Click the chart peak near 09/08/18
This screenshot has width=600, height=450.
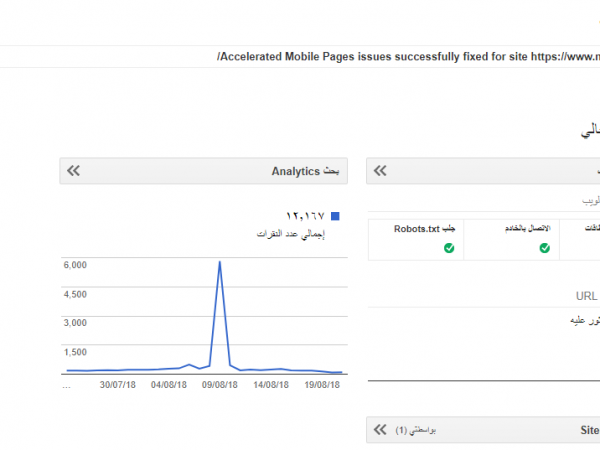pos(219,262)
